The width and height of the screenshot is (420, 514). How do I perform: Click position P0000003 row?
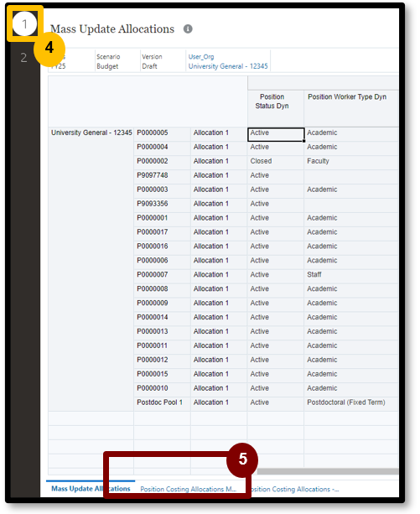pos(162,190)
